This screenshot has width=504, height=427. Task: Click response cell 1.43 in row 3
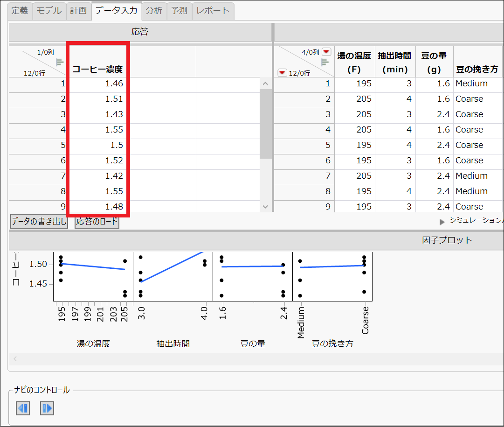pos(98,114)
